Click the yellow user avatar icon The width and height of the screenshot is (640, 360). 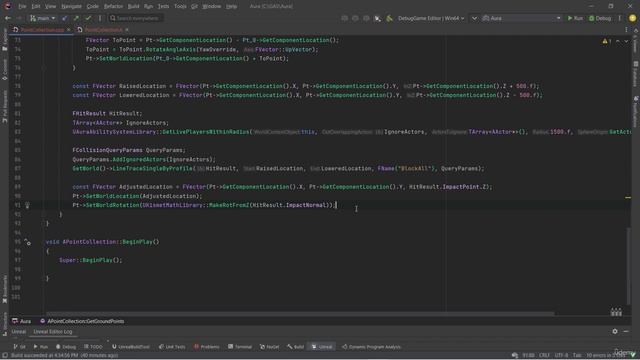[633, 18]
